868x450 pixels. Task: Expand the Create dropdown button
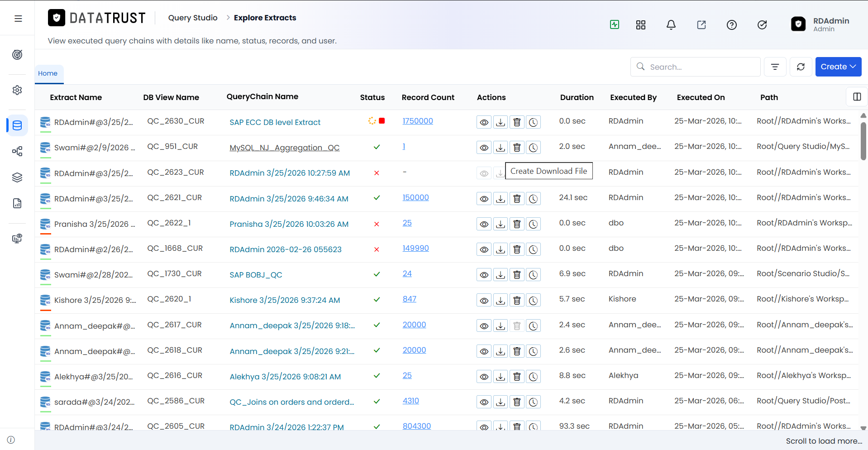tap(838, 67)
